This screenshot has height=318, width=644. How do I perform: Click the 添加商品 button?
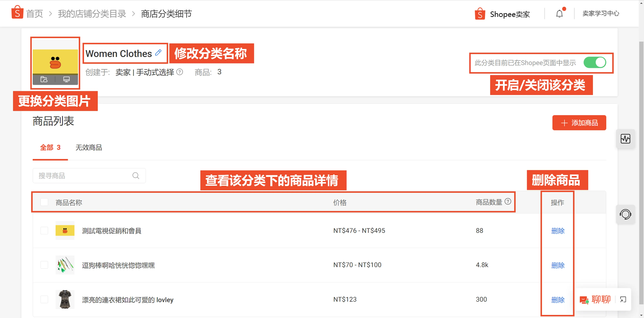click(x=579, y=123)
